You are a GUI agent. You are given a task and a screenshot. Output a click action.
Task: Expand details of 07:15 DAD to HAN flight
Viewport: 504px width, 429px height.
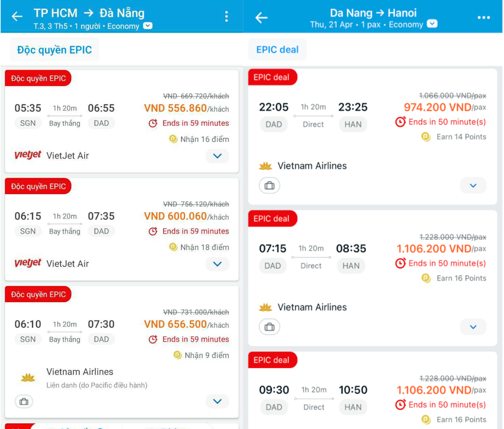(x=473, y=327)
